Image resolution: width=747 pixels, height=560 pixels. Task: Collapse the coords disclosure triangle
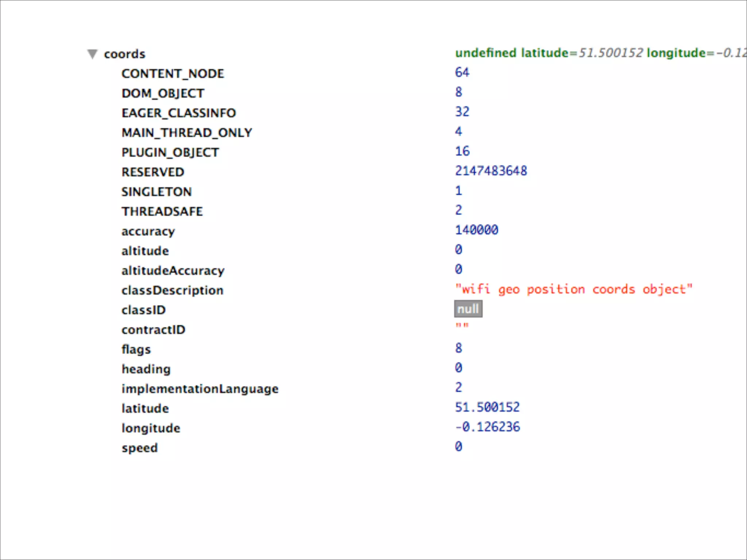92,54
